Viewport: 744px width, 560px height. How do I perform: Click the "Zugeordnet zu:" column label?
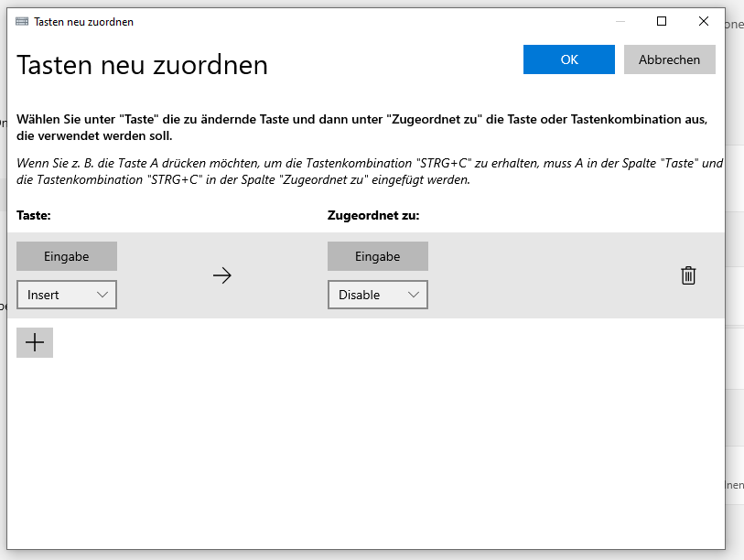[372, 216]
